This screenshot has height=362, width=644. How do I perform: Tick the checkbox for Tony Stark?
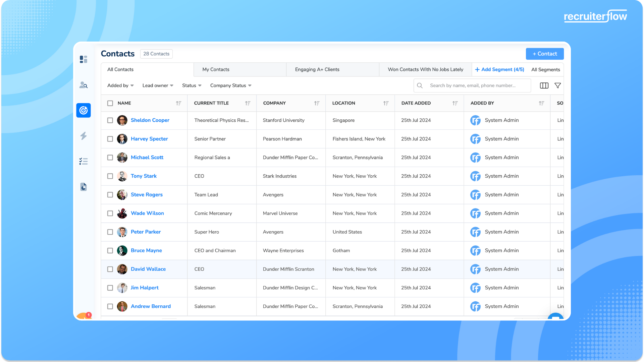click(110, 176)
